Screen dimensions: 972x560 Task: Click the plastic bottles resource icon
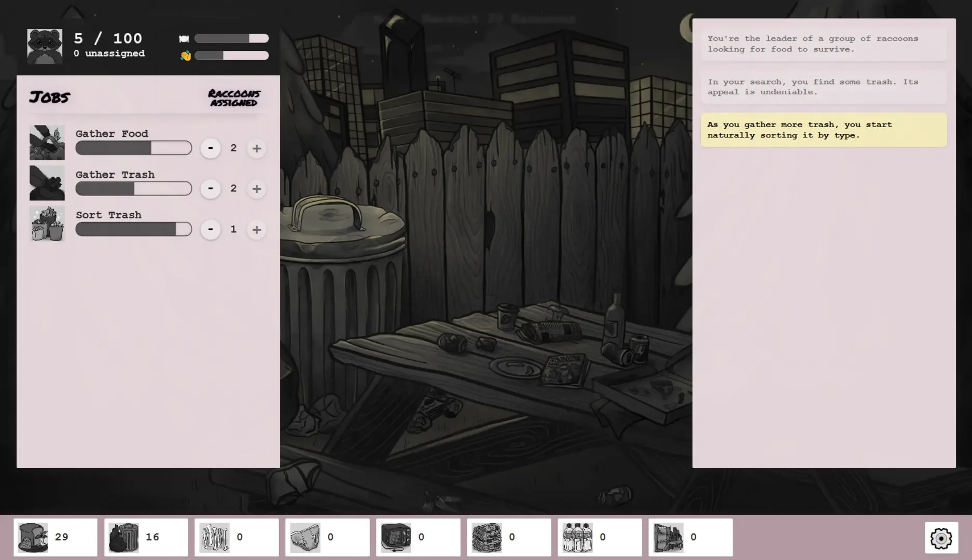click(x=577, y=537)
